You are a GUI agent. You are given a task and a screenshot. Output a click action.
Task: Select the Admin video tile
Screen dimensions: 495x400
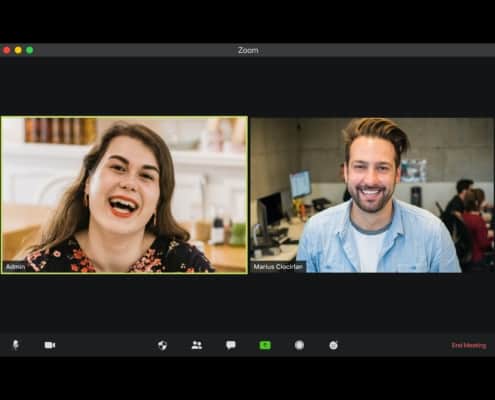124,195
